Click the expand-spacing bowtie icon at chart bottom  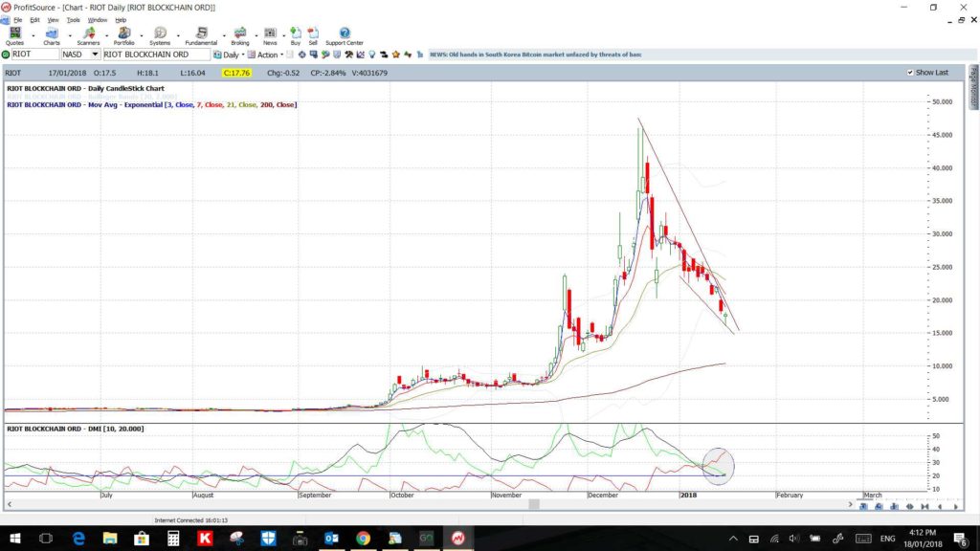point(925,507)
